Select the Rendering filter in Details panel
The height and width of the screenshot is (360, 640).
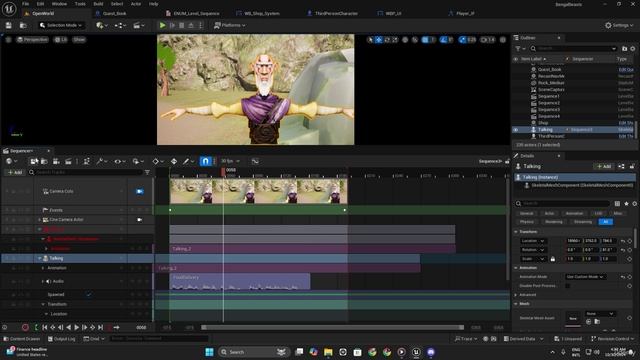[x=554, y=222]
